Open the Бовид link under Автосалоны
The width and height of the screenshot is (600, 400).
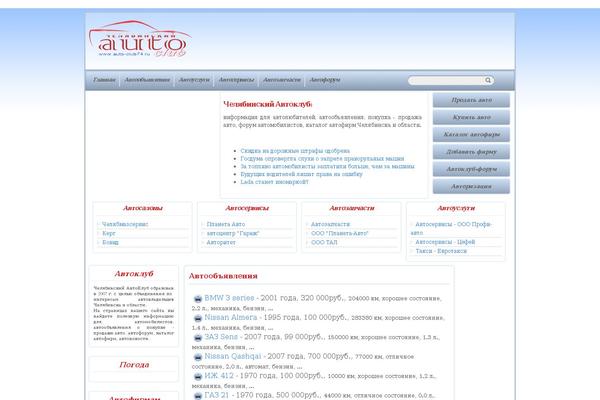110,242
